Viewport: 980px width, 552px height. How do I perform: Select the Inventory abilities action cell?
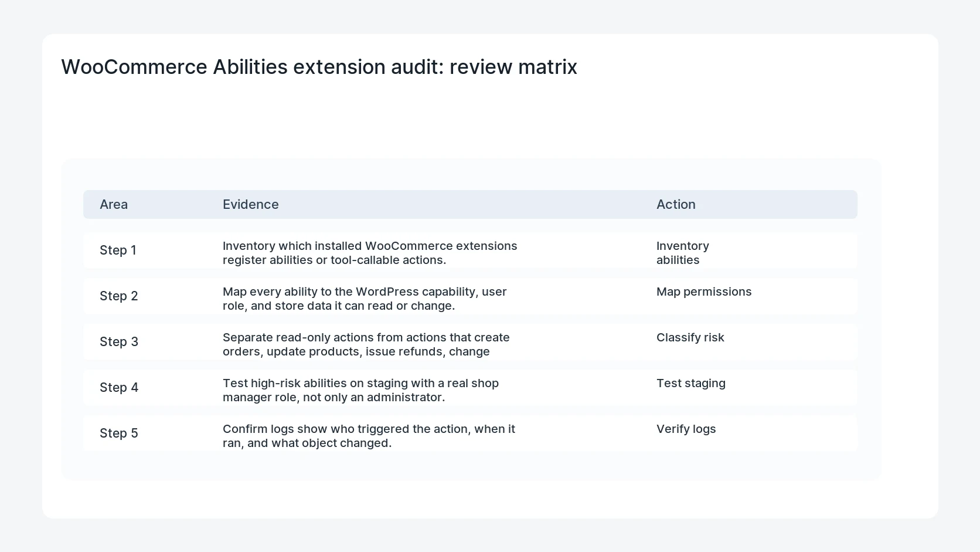pos(683,253)
